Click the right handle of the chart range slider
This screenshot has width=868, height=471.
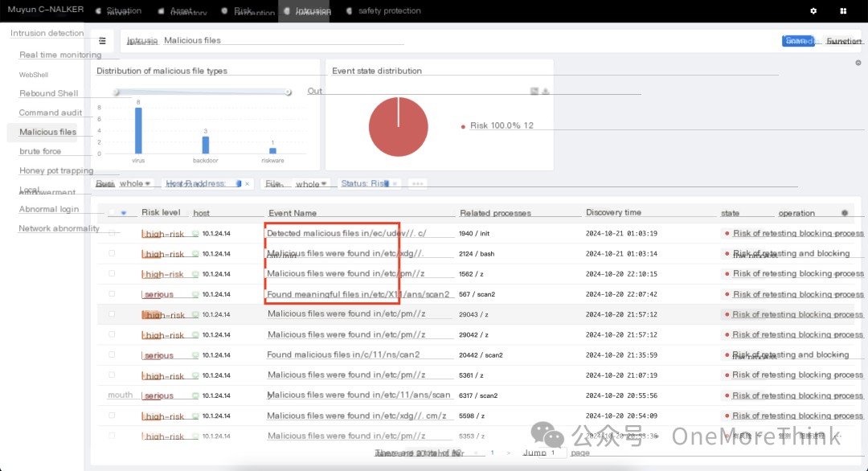289,92
